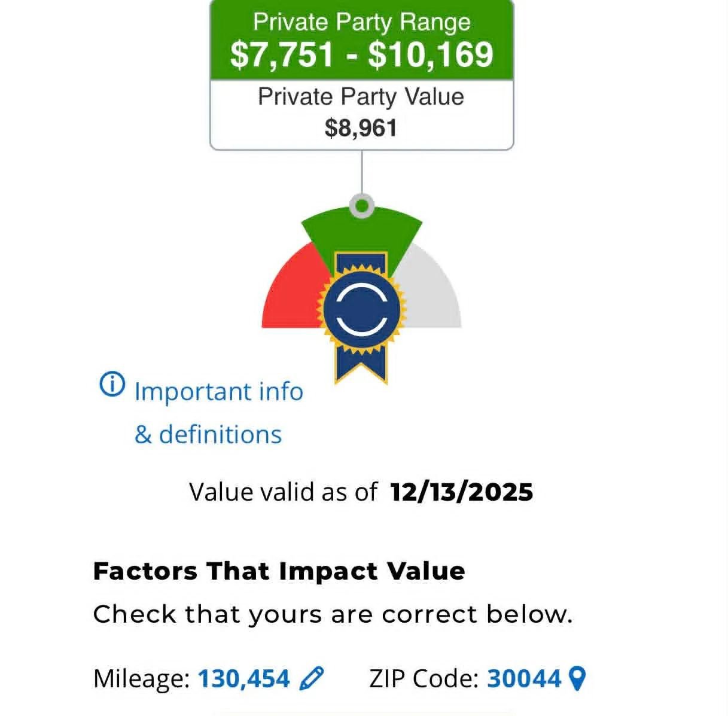Image resolution: width=728 pixels, height=716 pixels.
Task: Click 'Check that yours are correct below' text
Action: tap(333, 614)
